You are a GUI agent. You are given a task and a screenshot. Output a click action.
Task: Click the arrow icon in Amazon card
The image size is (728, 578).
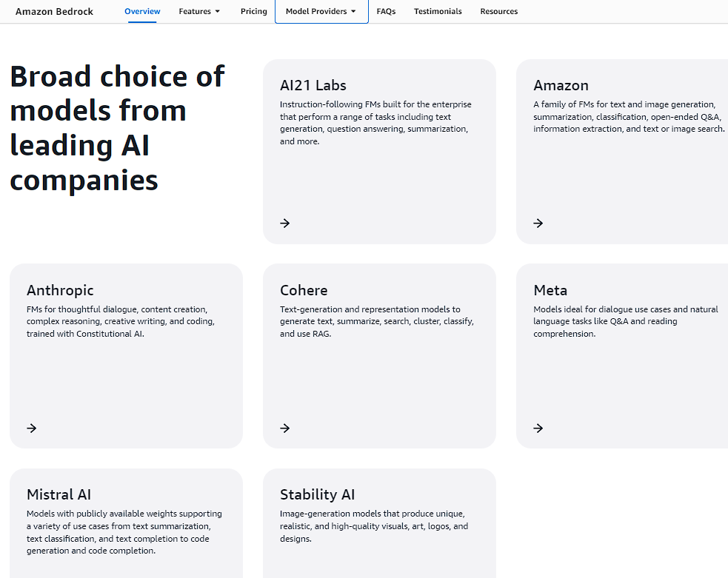[538, 223]
